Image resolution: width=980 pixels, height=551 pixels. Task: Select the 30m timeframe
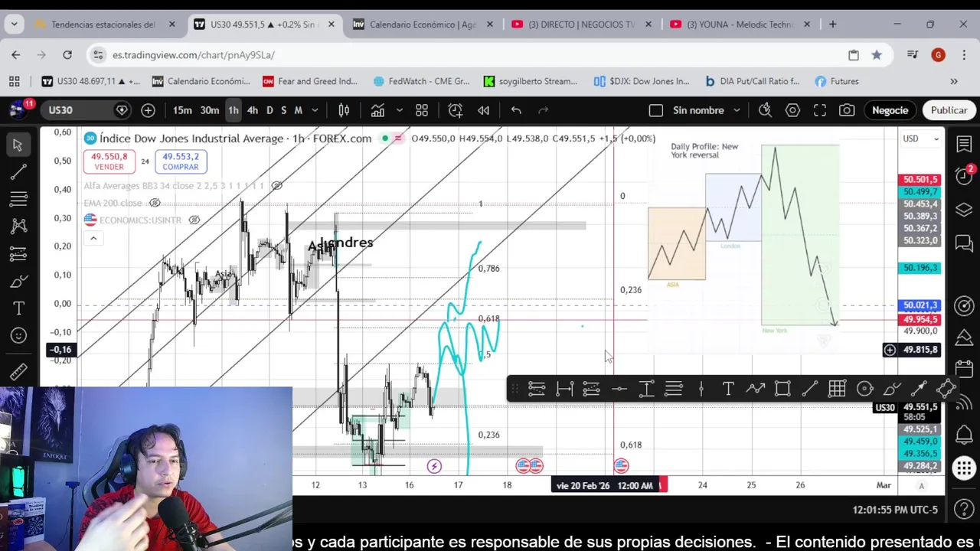coord(209,110)
